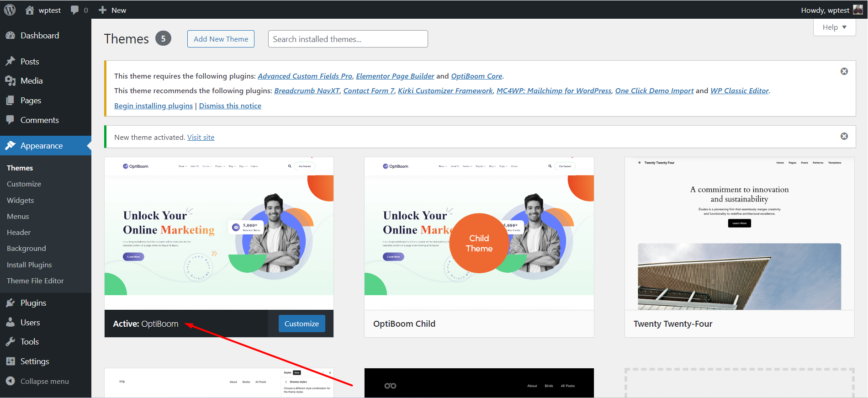Open Install Plugins submenu item
The height and width of the screenshot is (398, 868).
coord(29,265)
